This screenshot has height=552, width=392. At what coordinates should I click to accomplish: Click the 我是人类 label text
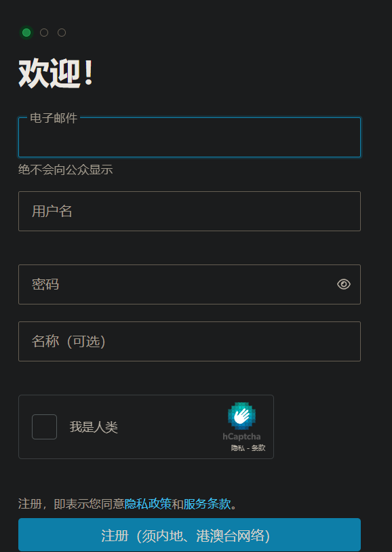pyautogui.click(x=94, y=427)
